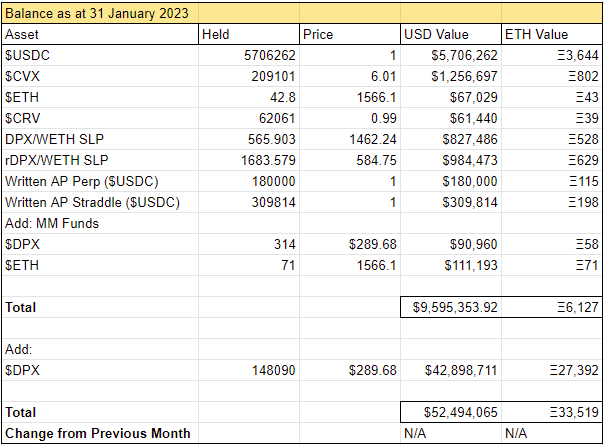Click grand total ETH Ξ33,519
Viewport: 604px width, 446px height.
[574, 412]
